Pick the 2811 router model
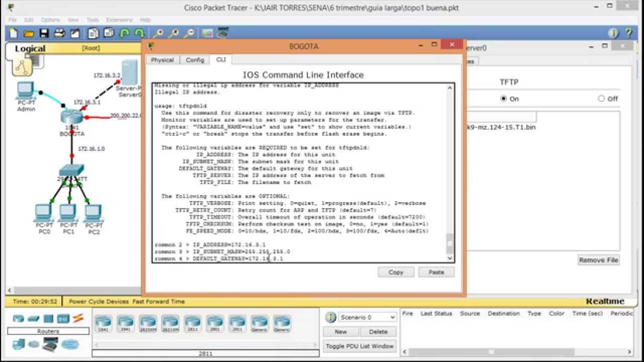Viewport: 644px width, 362px height. point(192,323)
